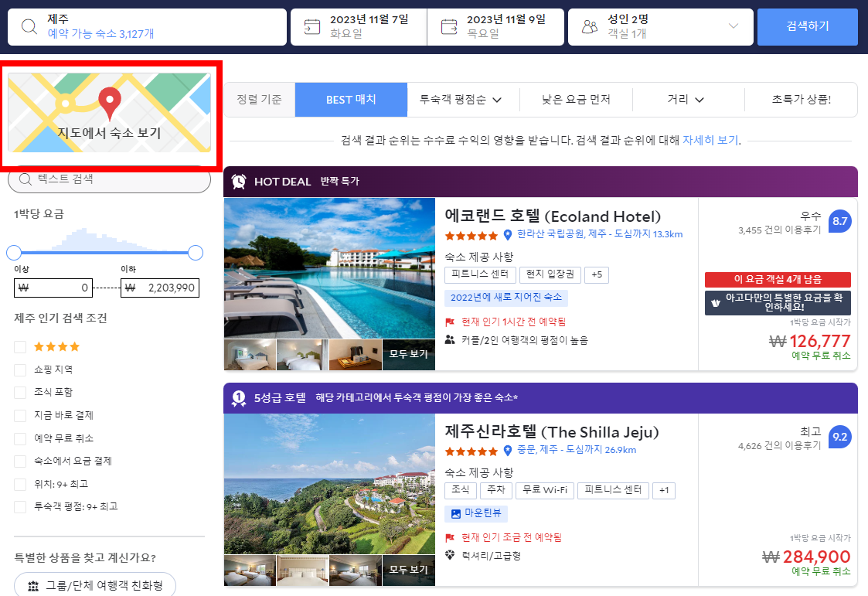Click group icon in 그룹/단체 여행객 친화형 chip
Viewport: 868px width, 596px height.
pos(33,585)
